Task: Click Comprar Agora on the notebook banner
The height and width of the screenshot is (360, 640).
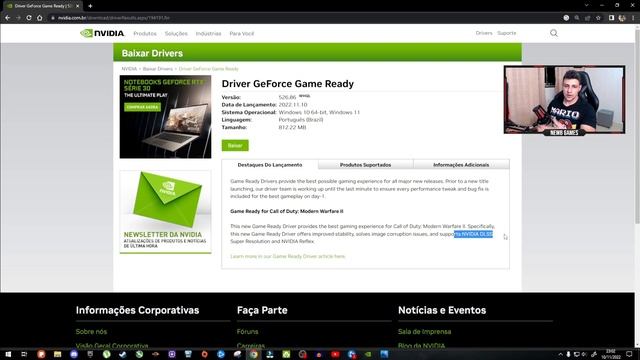Action: [x=142, y=107]
